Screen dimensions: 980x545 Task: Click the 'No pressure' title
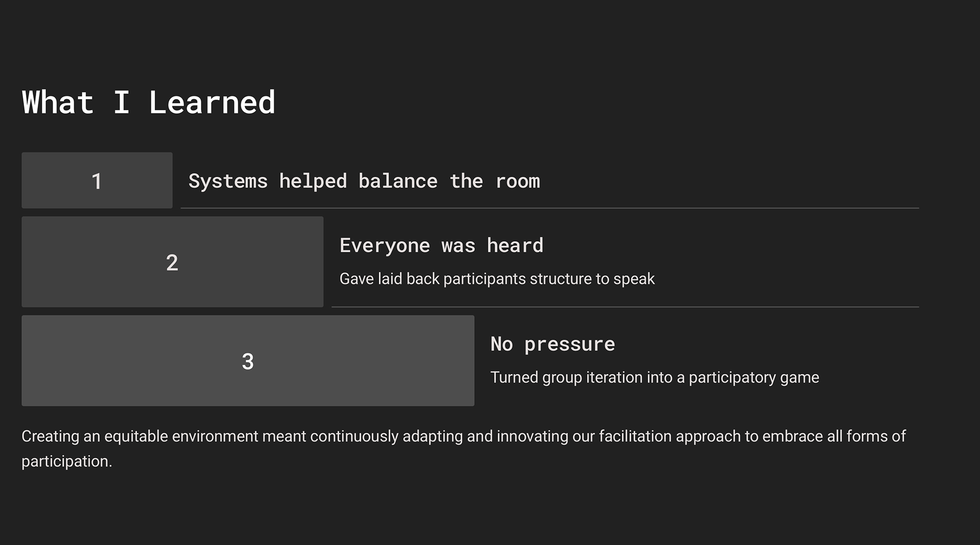point(553,344)
